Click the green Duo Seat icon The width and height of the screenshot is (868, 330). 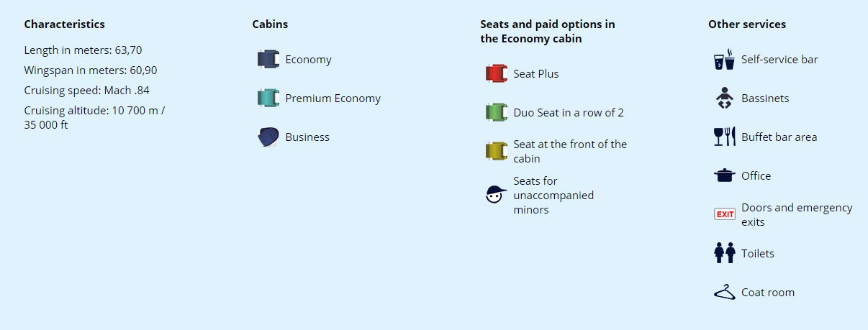497,112
